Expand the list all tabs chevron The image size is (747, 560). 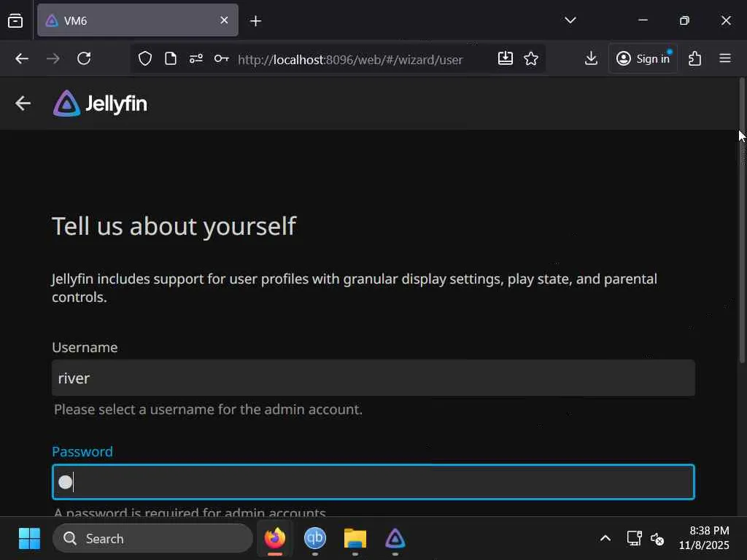coord(570,20)
